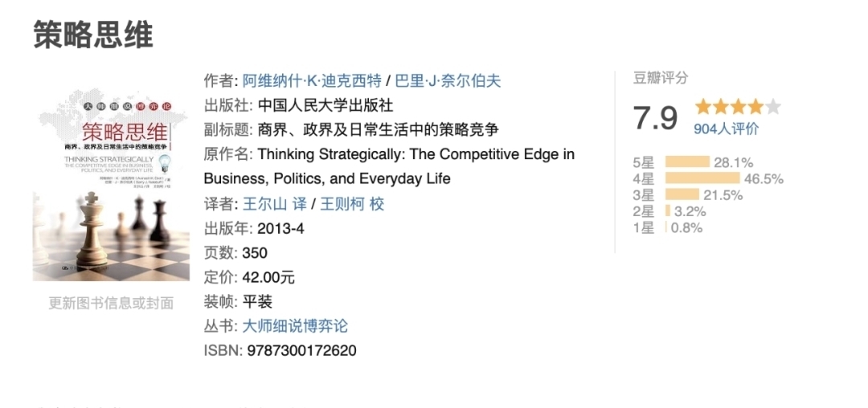Click the 5星 28.1% rating bar

point(687,162)
